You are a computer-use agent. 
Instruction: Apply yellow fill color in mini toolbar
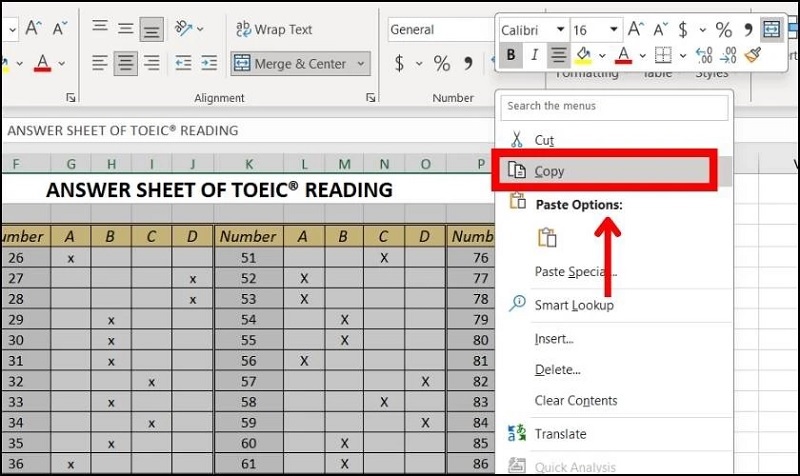coord(585,55)
